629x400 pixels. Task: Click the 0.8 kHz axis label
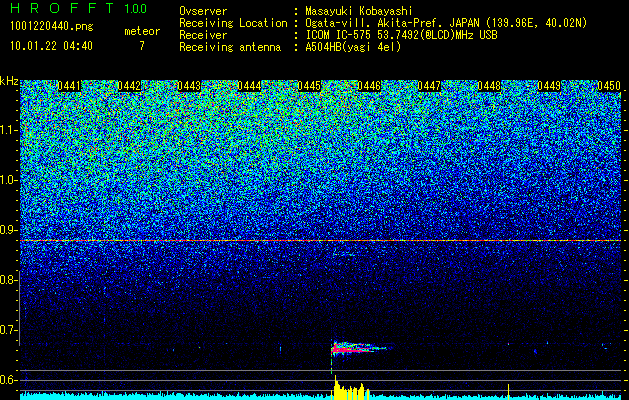pos(8,280)
